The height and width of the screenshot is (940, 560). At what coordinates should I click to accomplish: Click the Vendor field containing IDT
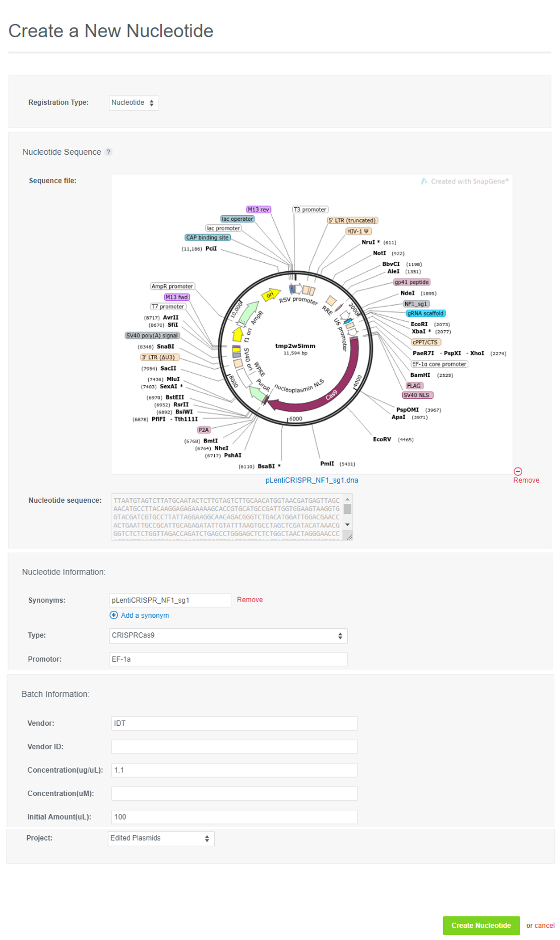pos(234,723)
